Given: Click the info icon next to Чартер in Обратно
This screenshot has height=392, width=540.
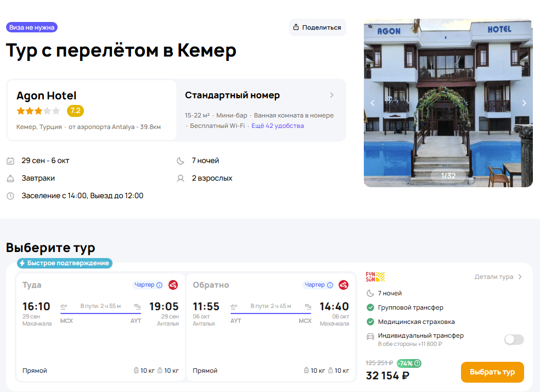Looking at the screenshot, I should pyautogui.click(x=330, y=285).
